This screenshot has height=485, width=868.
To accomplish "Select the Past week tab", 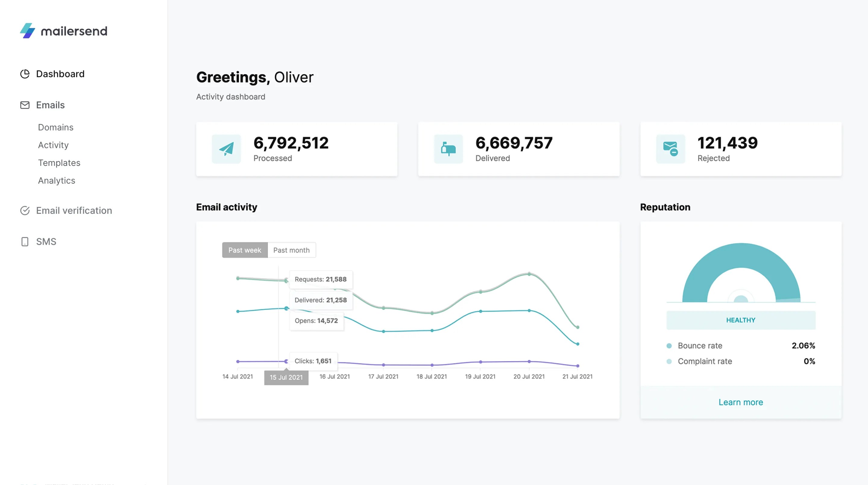I will point(245,250).
